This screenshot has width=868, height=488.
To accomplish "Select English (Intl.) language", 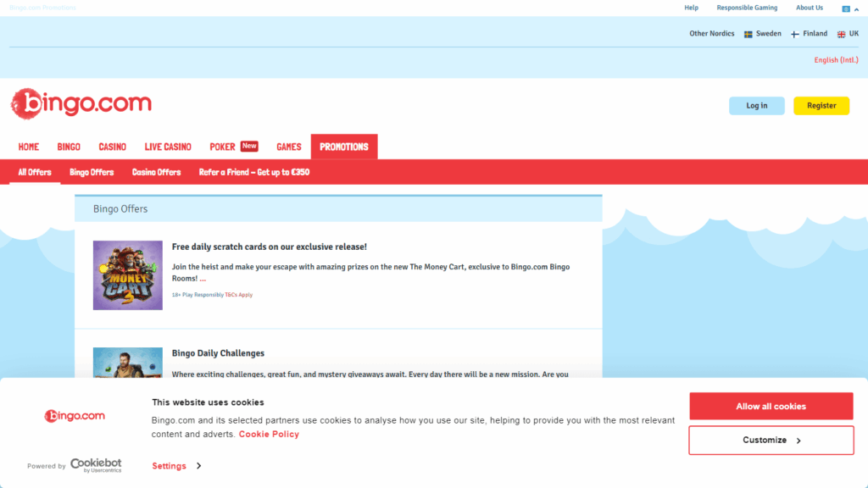I will point(836,60).
